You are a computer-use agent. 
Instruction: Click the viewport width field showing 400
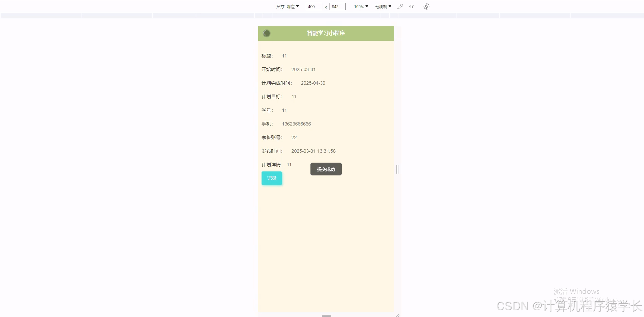point(313,6)
